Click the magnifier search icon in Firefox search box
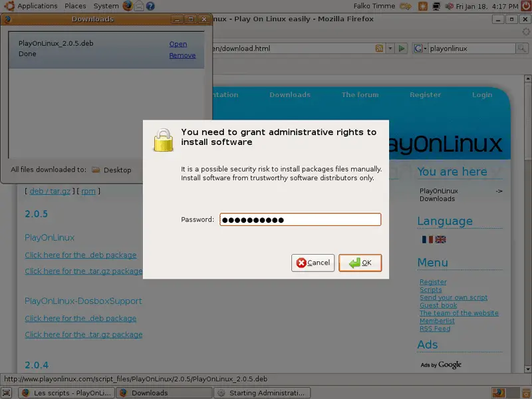This screenshot has width=532, height=399. 521,48
